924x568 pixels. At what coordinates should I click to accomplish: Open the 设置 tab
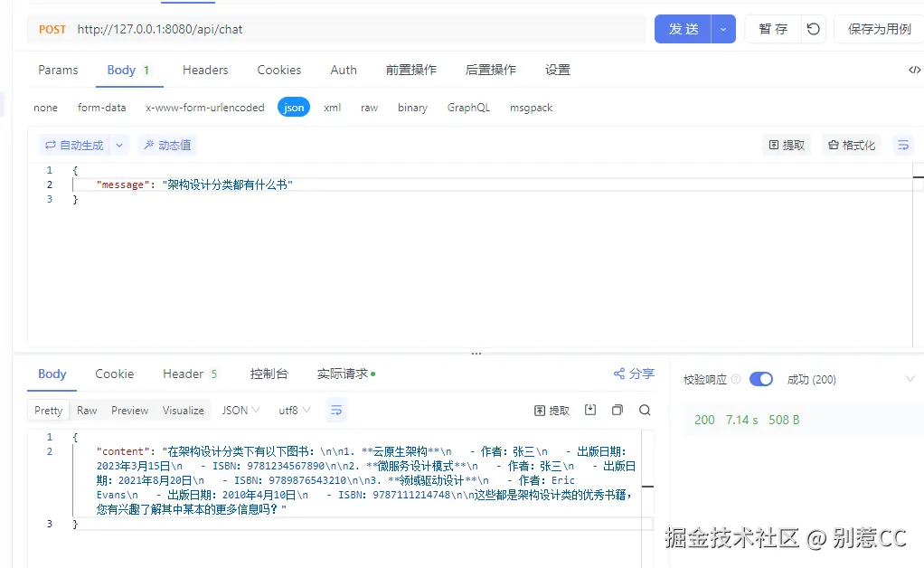[x=558, y=70]
